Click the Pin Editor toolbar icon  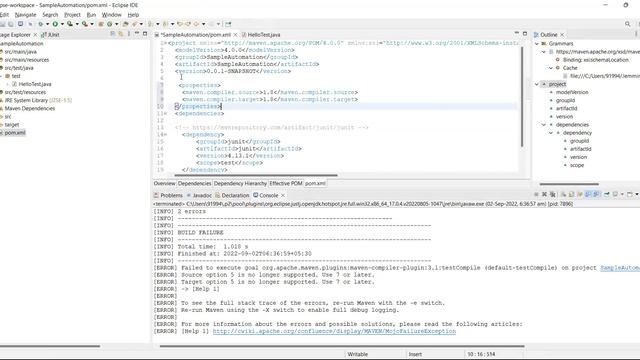point(228,24)
